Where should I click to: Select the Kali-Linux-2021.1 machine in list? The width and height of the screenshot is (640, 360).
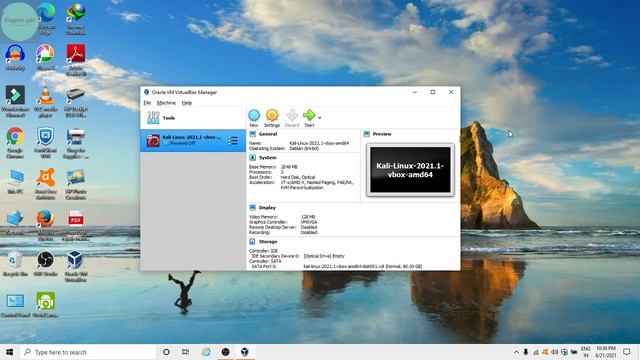pos(193,140)
